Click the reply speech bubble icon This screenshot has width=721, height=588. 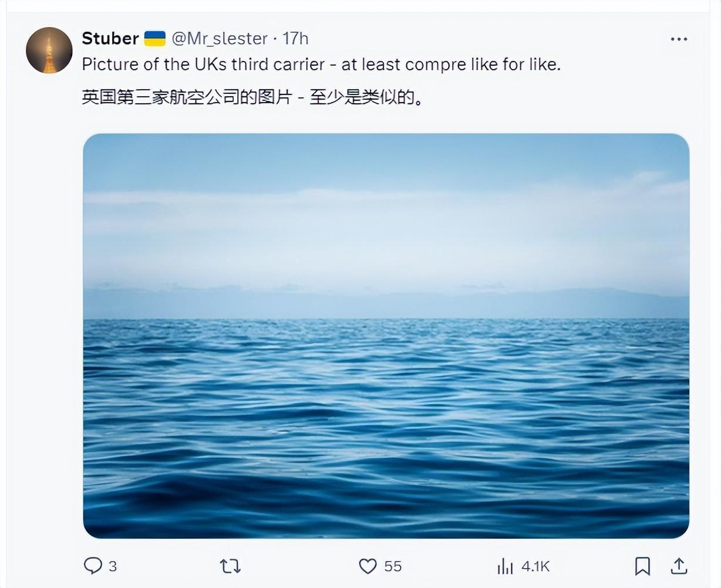pyautogui.click(x=93, y=566)
